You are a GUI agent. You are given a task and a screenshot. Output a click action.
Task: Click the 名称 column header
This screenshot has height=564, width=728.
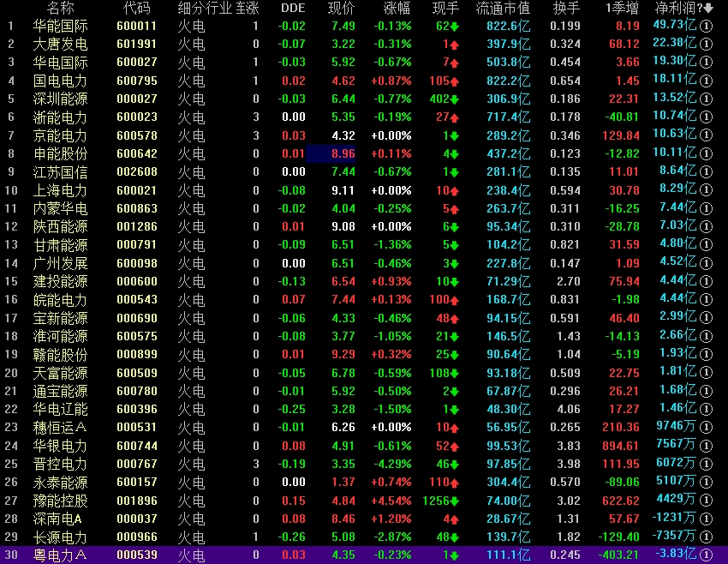coord(60,8)
